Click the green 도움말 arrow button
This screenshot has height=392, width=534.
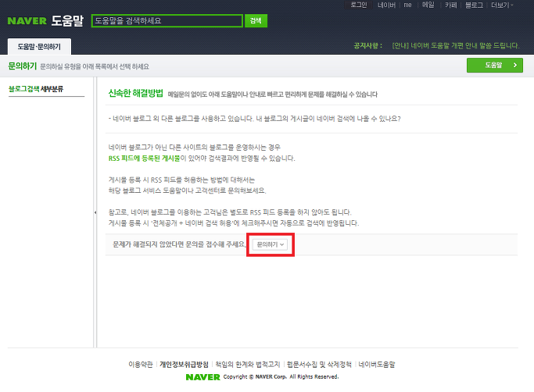click(494, 65)
